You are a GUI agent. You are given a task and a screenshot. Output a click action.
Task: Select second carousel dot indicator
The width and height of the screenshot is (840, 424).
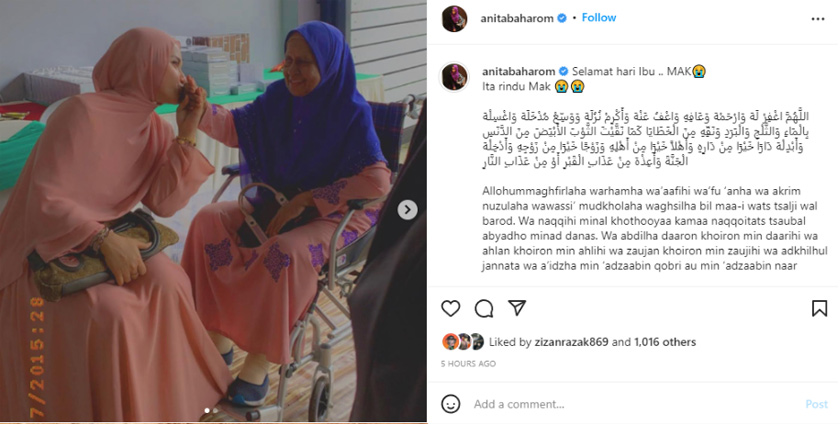[216, 411]
